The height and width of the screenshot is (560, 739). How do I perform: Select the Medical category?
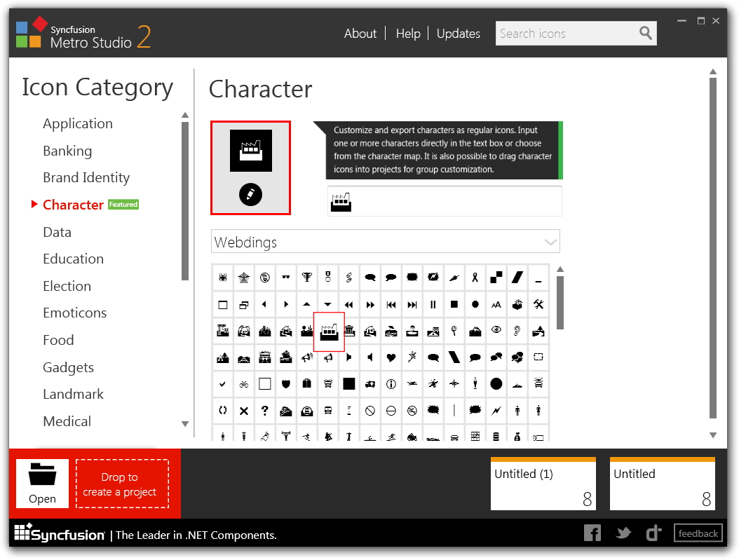[x=67, y=421]
